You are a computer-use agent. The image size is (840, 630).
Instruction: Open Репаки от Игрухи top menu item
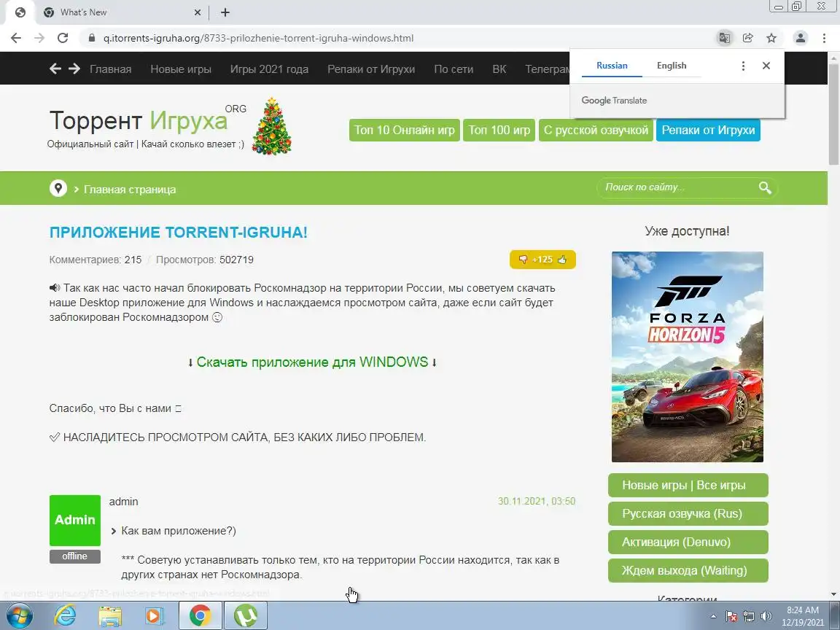click(370, 69)
